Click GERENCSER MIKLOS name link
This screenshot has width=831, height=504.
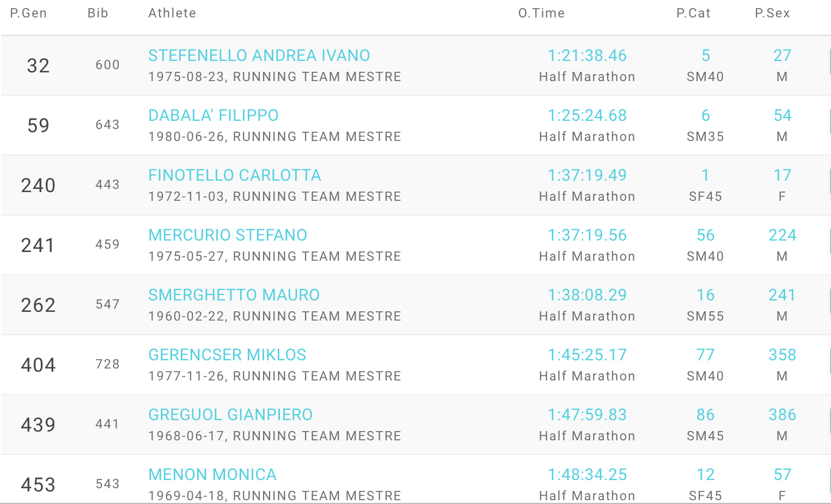(227, 355)
